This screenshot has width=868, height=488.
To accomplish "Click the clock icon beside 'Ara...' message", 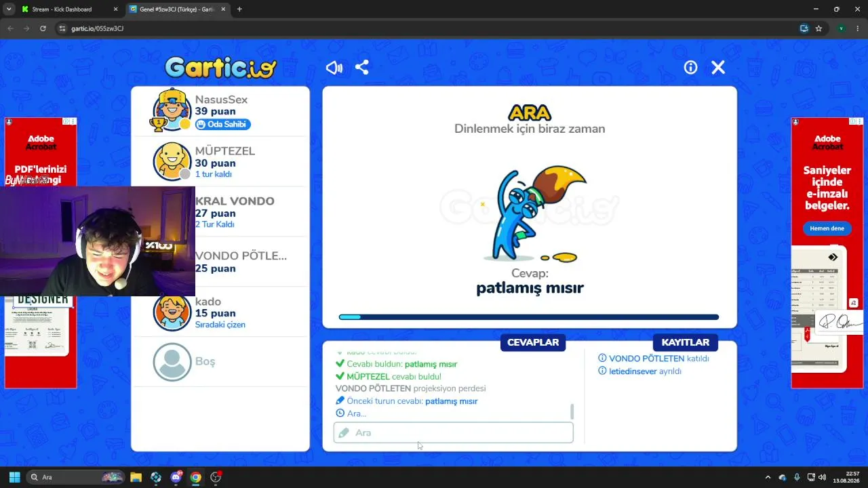I will click(340, 413).
